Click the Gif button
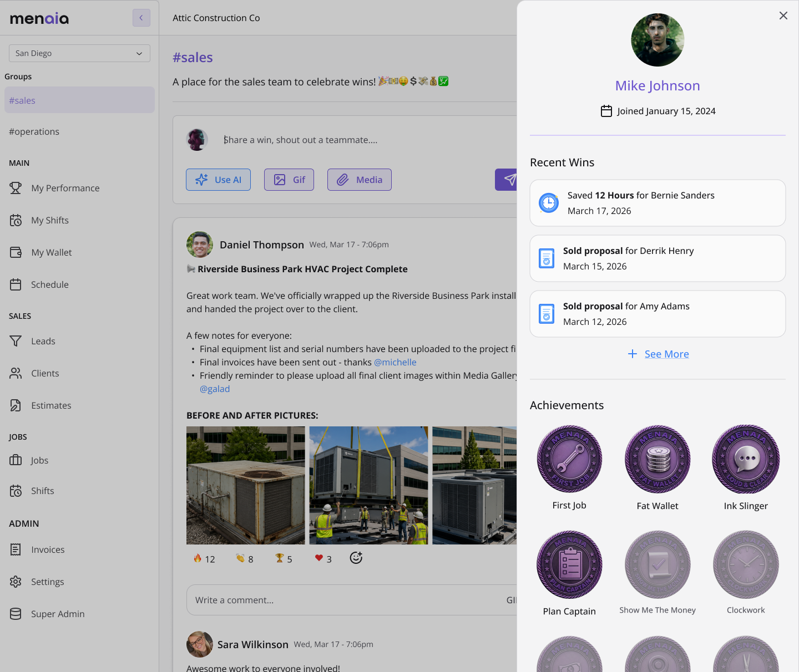The width and height of the screenshot is (799, 672). coord(289,180)
